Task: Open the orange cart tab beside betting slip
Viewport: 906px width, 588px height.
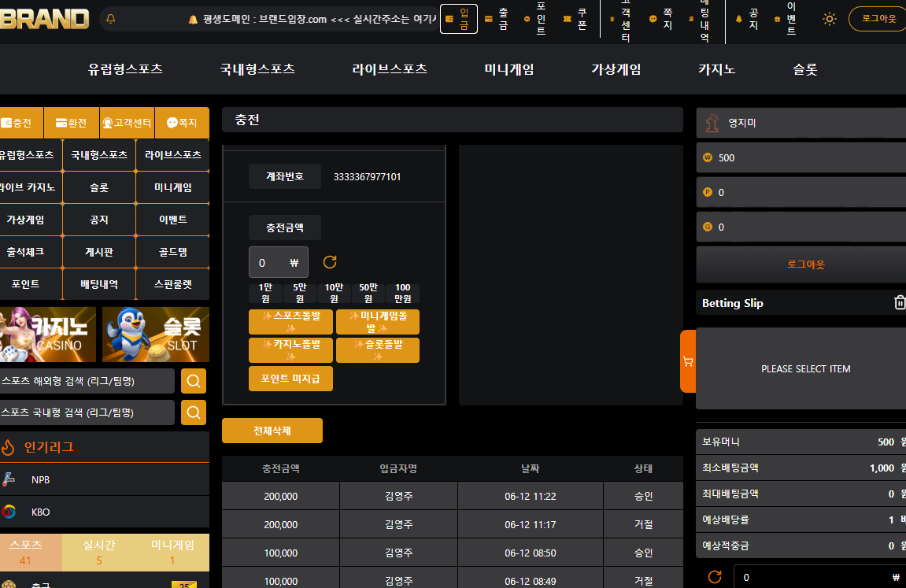Action: (x=688, y=361)
